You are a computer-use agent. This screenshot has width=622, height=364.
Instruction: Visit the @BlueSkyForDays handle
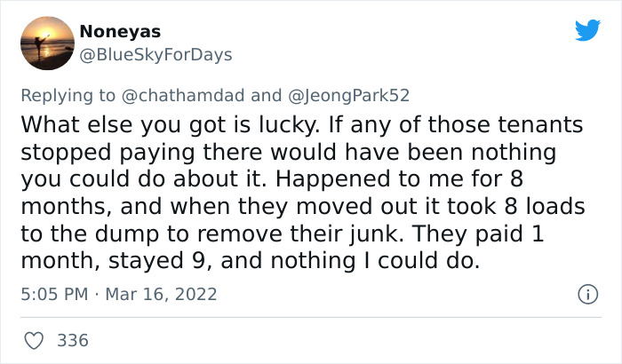click(x=155, y=55)
